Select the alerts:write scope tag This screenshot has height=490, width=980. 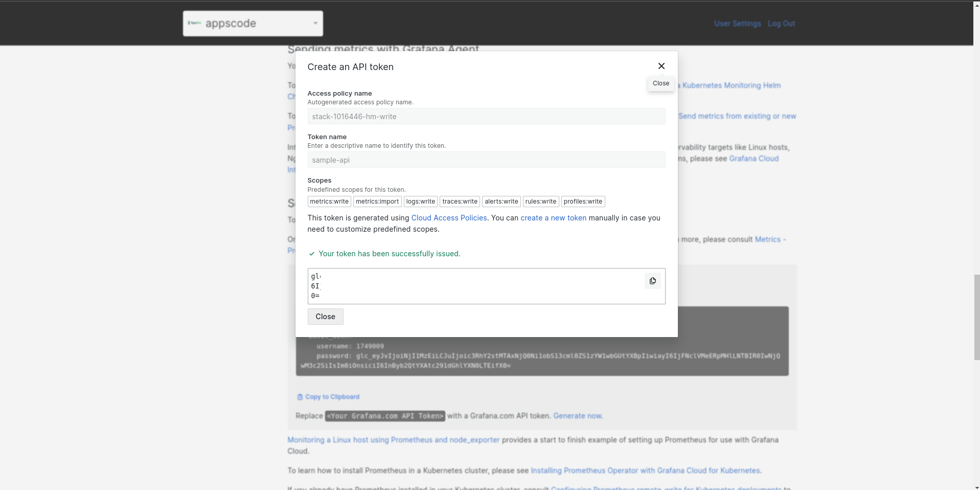click(501, 202)
